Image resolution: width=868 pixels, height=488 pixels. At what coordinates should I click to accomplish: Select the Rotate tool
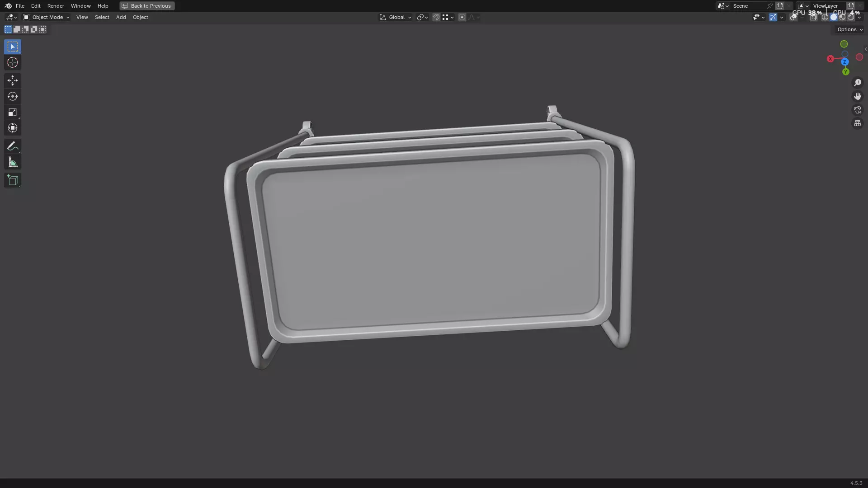tap(13, 96)
